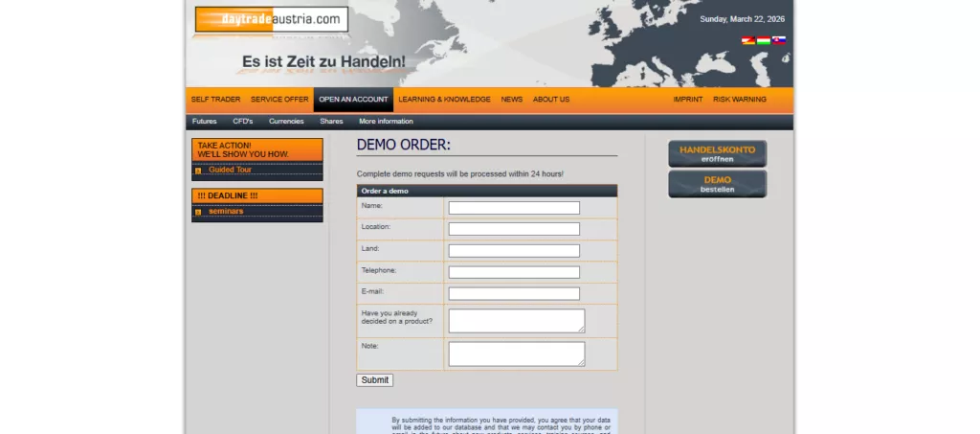Click the date text Sunday, March 22, 2026
Screen dimensions: 980x434
[x=742, y=19]
